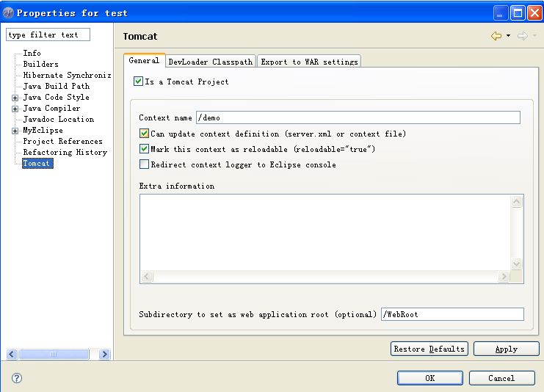544x392 pixels.
Task: Expand the MyEclipse tree node
Action: click(x=15, y=131)
